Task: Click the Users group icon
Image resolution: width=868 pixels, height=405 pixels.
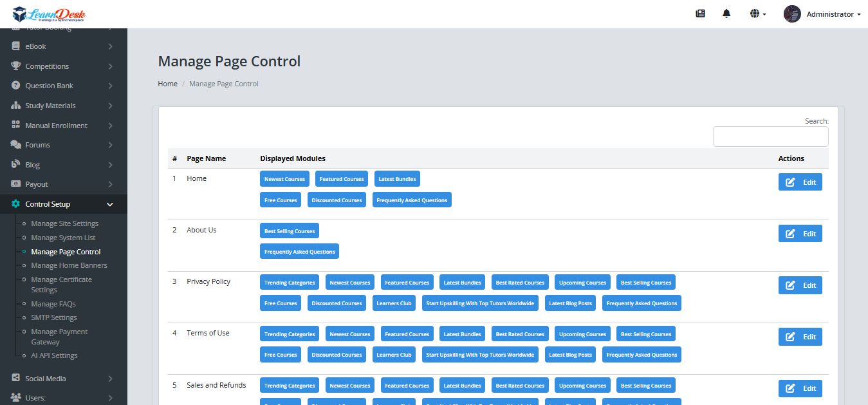Action: coord(16,398)
